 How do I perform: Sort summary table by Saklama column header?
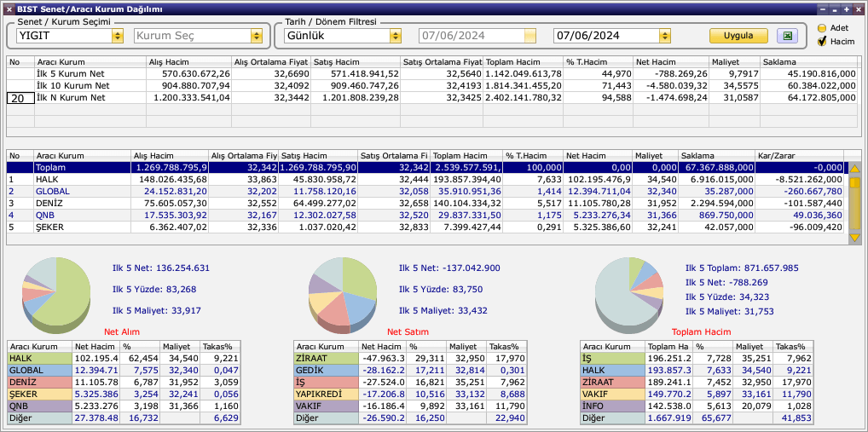810,62
